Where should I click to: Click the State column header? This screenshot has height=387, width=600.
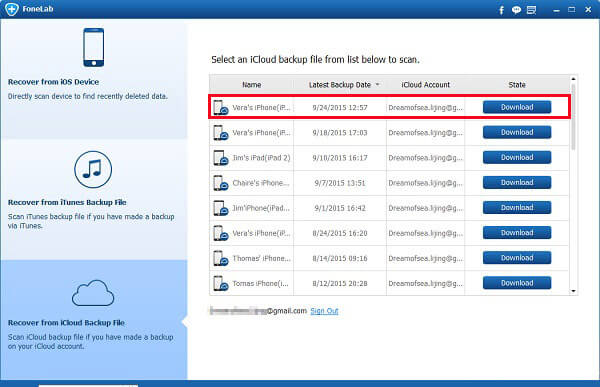point(517,85)
